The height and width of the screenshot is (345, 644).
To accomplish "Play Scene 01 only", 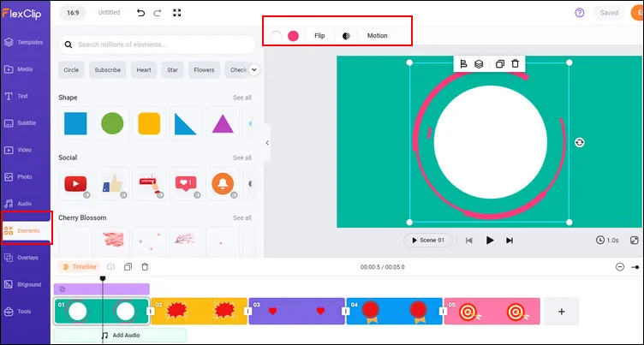I will 428,241.
